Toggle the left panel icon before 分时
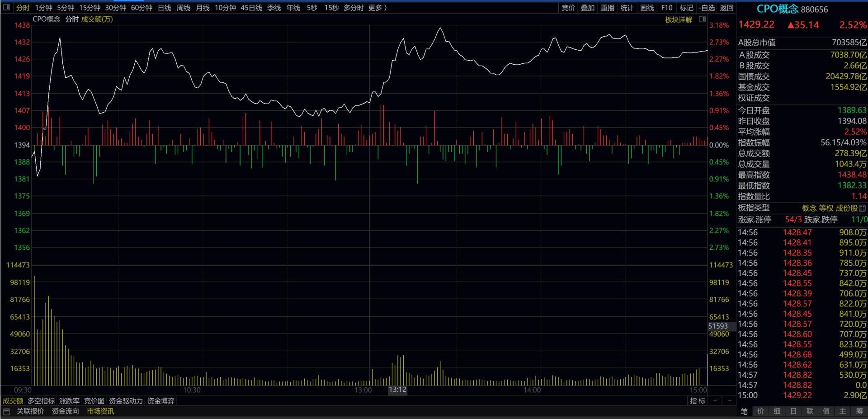 (x=7, y=7)
